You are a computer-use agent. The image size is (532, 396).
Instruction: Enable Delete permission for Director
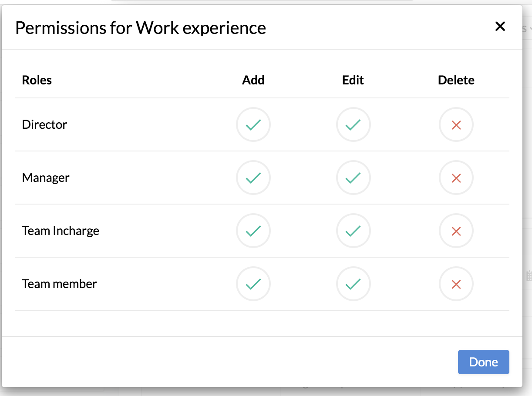coord(456,125)
